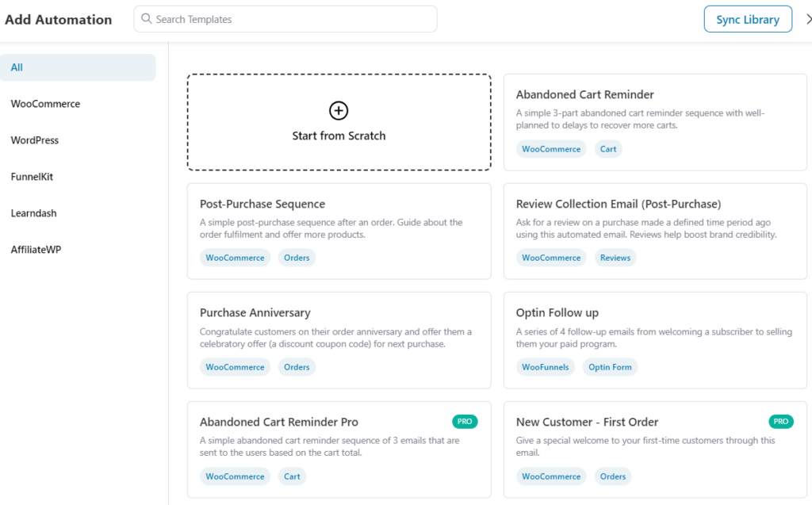812x505 pixels.
Task: Click Sync Library button
Action: (748, 19)
